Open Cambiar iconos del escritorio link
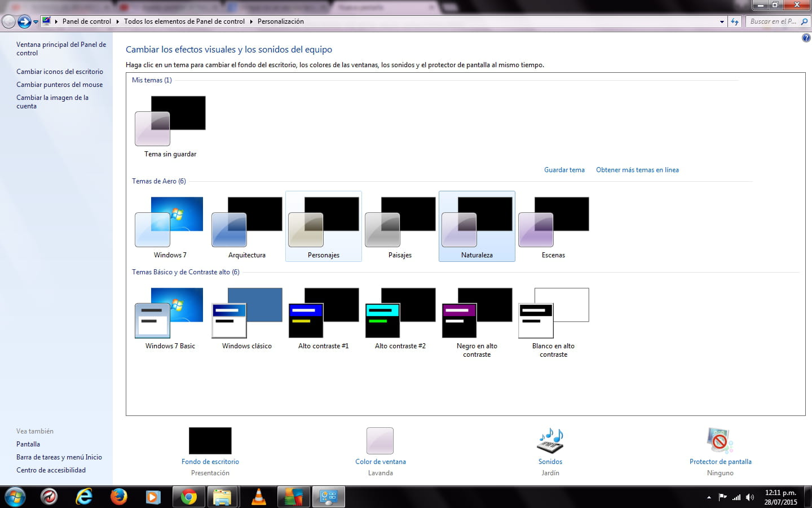 [x=60, y=72]
